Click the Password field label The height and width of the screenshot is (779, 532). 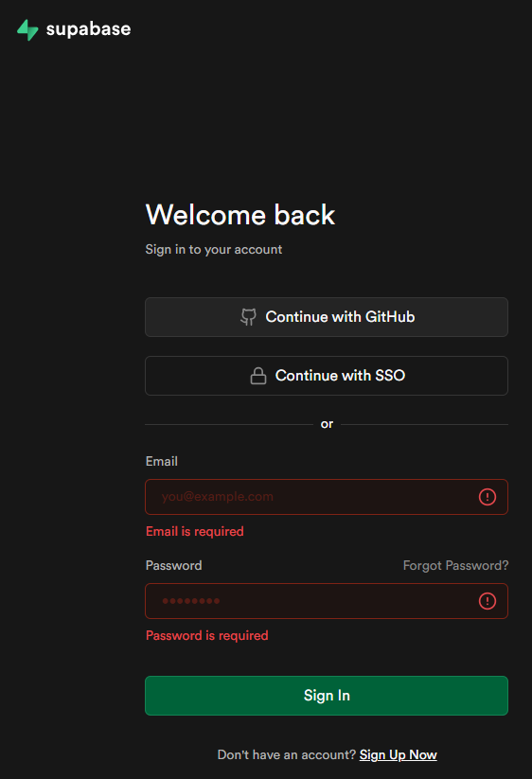[174, 566]
